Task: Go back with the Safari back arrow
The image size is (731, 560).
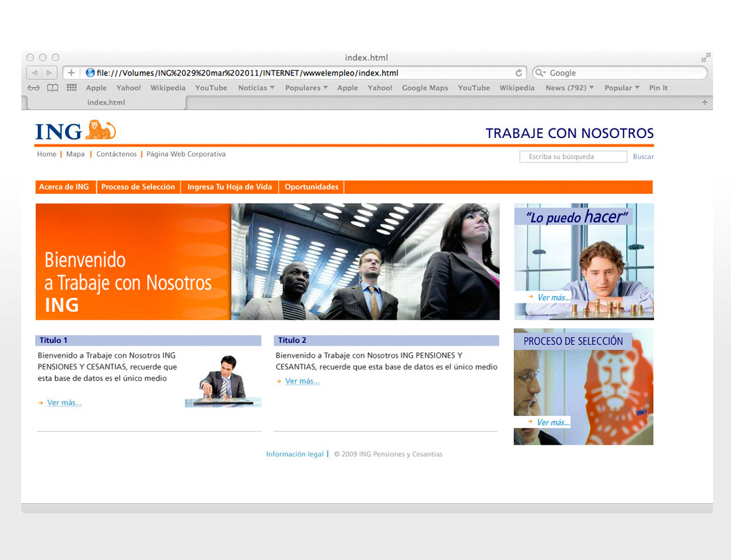Action: tap(35, 73)
